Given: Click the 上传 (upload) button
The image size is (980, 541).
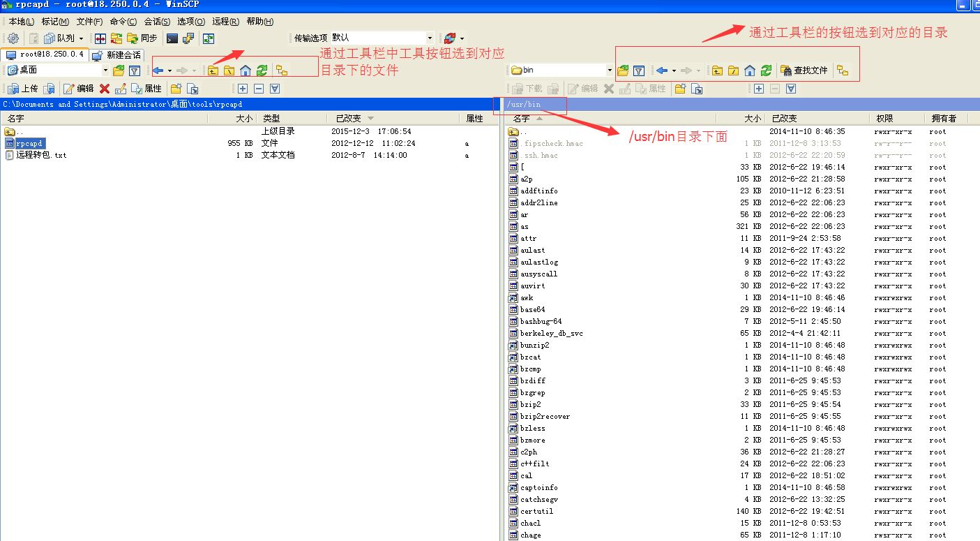Looking at the screenshot, I should point(22,89).
